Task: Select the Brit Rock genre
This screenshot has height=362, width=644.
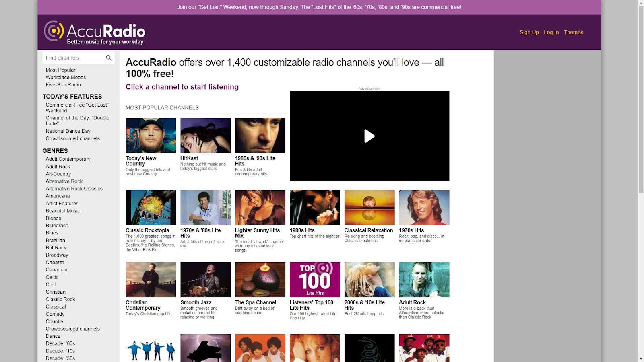Action: 56,248
